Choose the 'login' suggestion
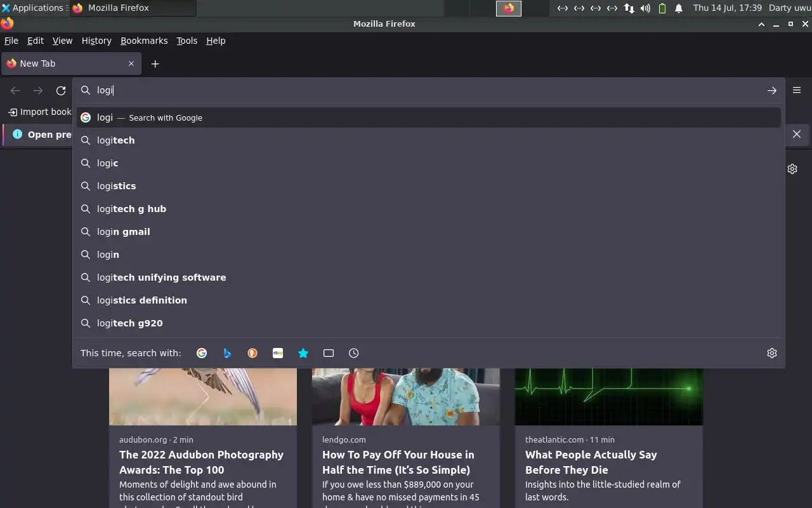 click(429, 255)
